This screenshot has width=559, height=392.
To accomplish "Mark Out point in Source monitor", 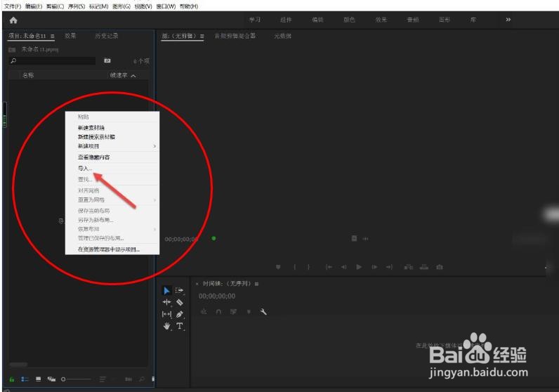I will (x=309, y=267).
